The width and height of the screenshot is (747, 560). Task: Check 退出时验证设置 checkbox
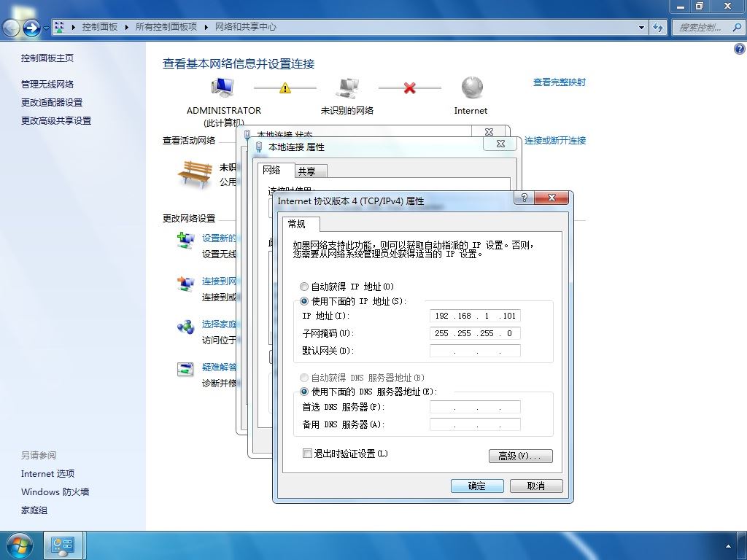pyautogui.click(x=307, y=453)
